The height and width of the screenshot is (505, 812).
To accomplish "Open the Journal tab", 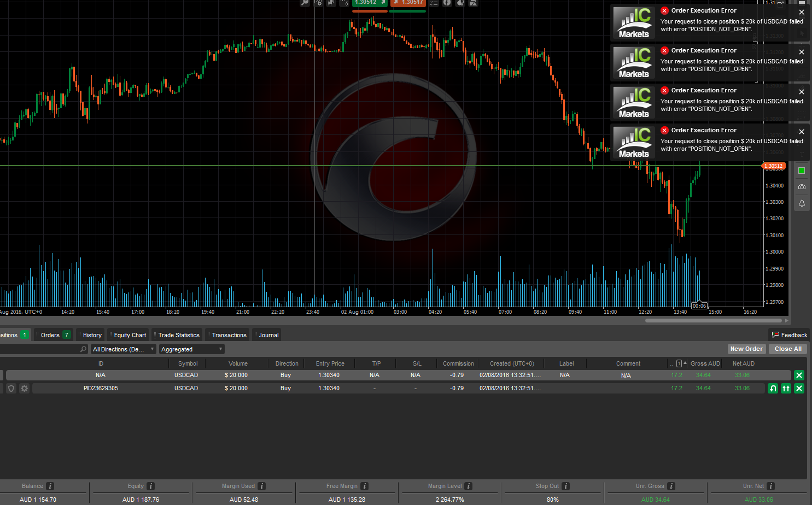I will tap(267, 335).
